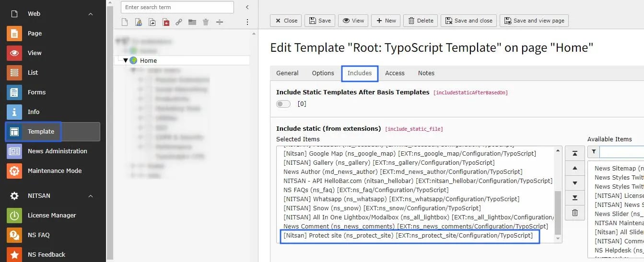
Task: Remove selected item with trash button
Action: (x=575, y=213)
